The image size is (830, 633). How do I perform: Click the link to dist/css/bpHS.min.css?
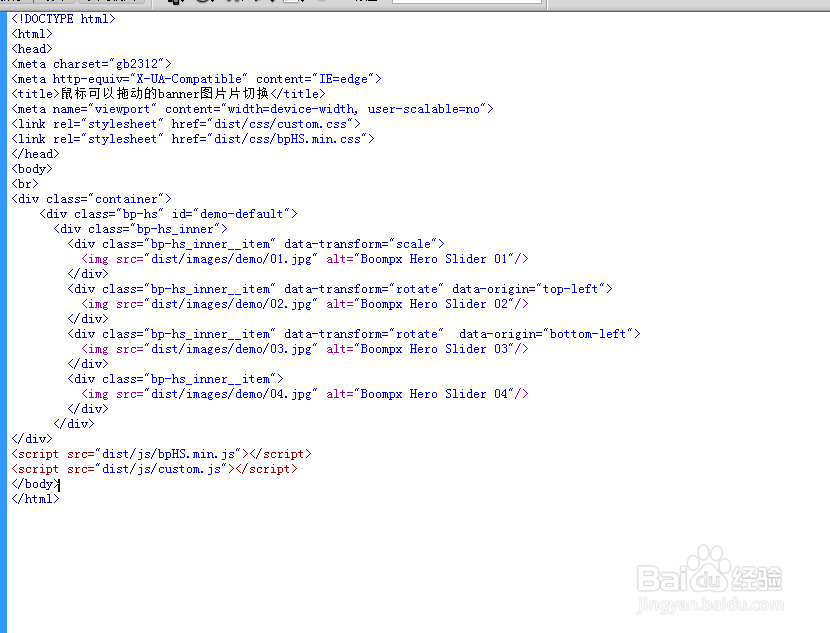[x=193, y=139]
